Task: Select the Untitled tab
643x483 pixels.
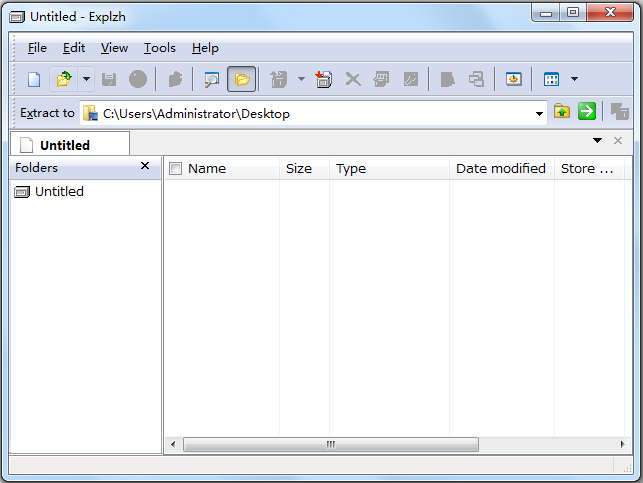Action: (x=64, y=145)
